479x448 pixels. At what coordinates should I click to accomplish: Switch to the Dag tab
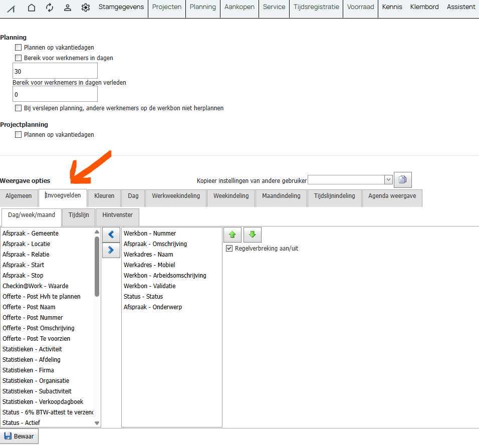(133, 198)
